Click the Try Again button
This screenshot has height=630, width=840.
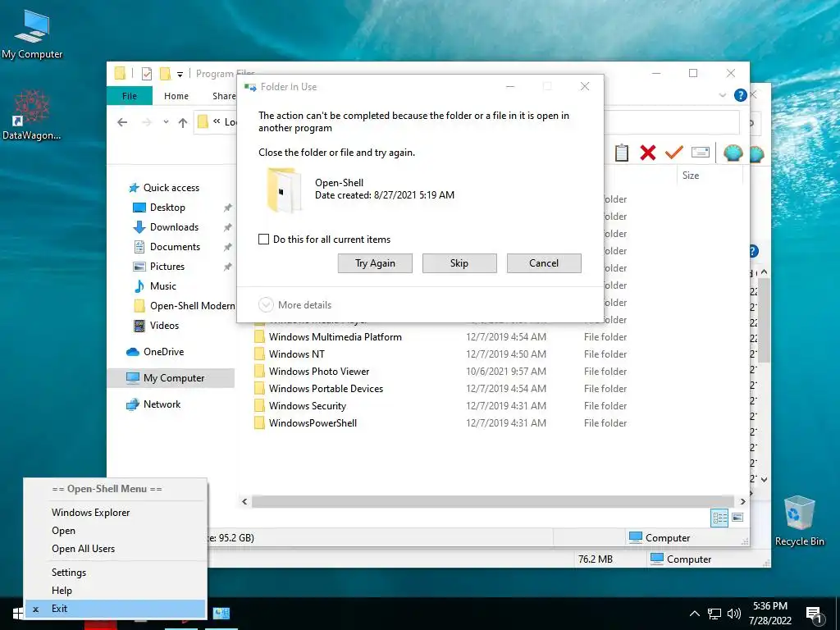375,263
